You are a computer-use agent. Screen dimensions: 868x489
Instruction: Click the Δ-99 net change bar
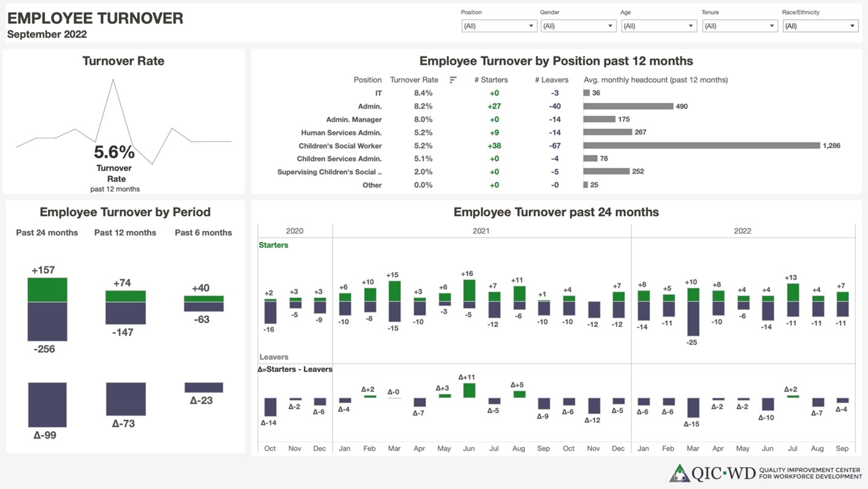pyautogui.click(x=47, y=405)
